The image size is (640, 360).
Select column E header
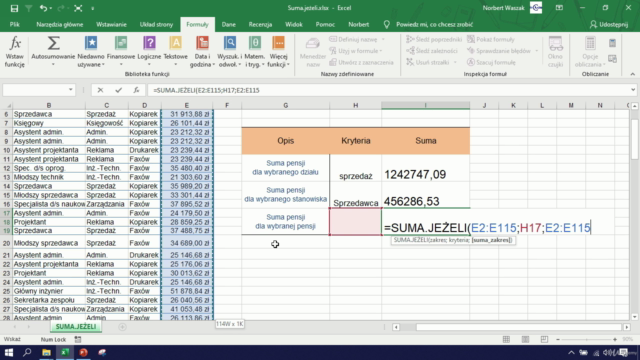[187, 105]
